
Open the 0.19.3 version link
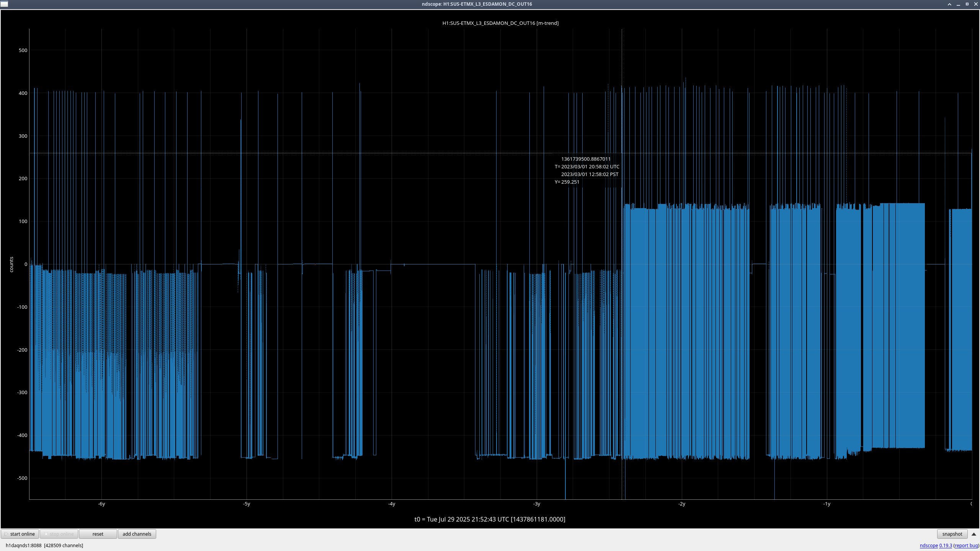(945, 546)
